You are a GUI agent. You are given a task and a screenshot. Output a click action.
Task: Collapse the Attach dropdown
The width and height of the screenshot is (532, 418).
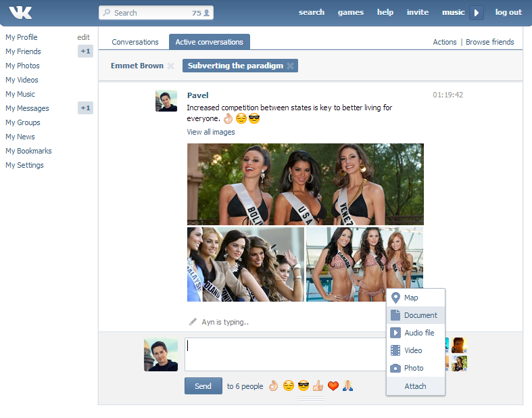pyautogui.click(x=415, y=386)
